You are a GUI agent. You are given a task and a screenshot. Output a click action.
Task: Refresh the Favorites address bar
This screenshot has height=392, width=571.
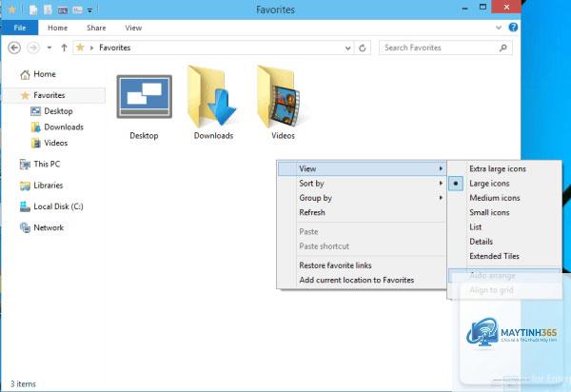coord(362,48)
